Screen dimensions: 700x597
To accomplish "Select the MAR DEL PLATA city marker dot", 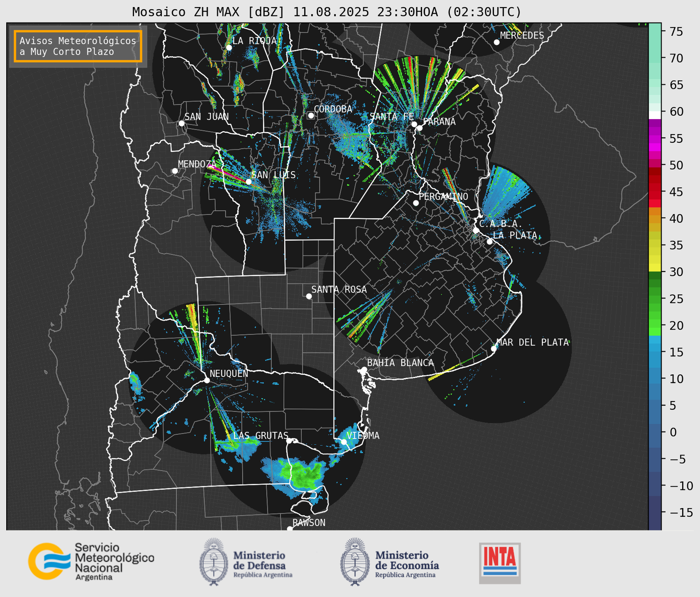I will pyautogui.click(x=494, y=349).
